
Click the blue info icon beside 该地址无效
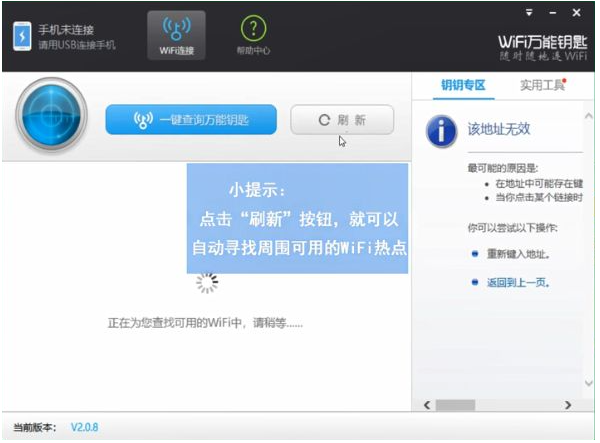(440, 129)
